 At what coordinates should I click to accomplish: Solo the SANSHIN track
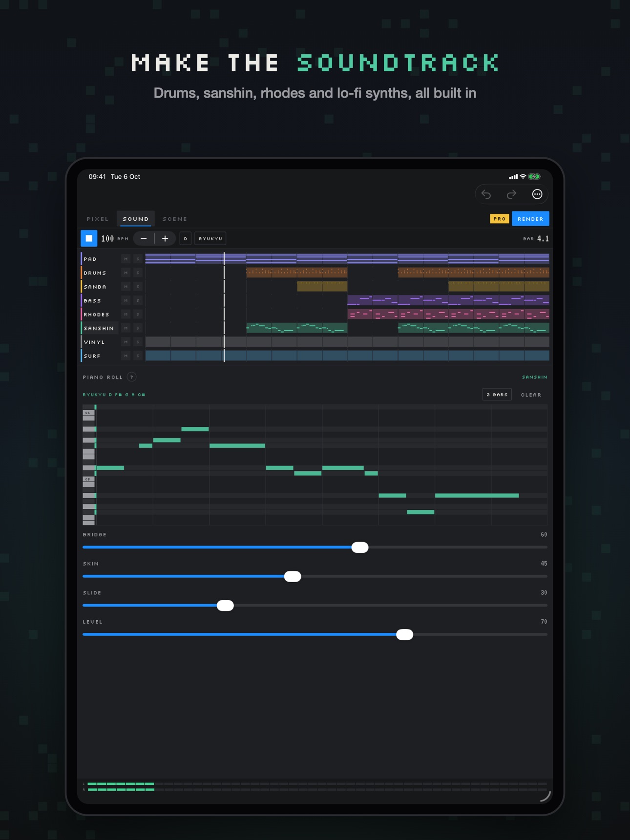pos(138,328)
